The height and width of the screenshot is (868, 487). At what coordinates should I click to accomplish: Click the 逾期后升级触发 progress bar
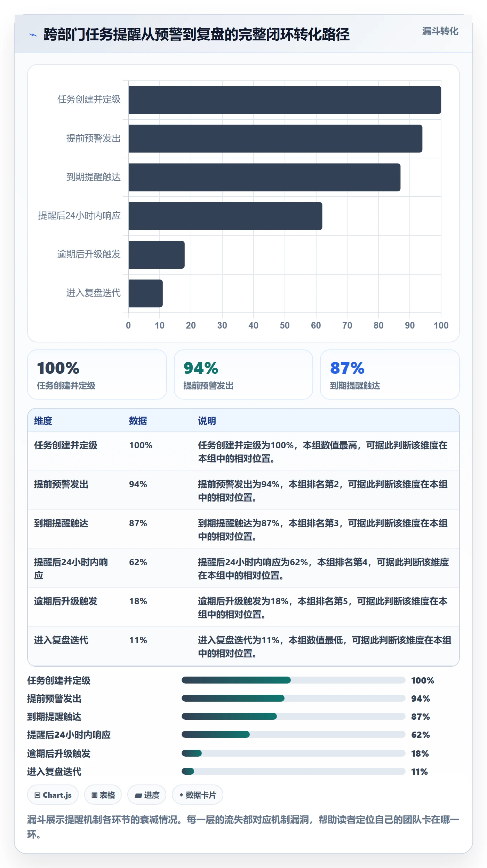click(293, 753)
